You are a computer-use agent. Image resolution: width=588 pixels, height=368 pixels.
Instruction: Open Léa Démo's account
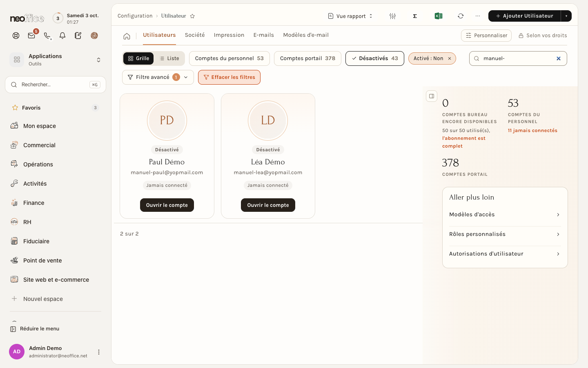[268, 205]
